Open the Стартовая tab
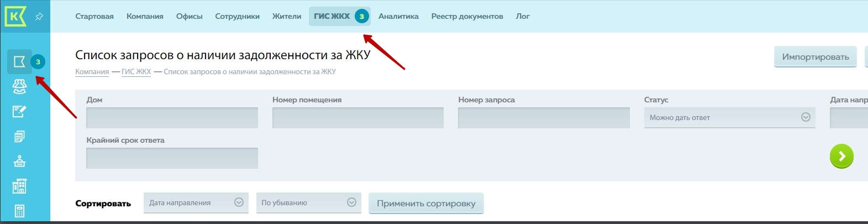 click(94, 16)
